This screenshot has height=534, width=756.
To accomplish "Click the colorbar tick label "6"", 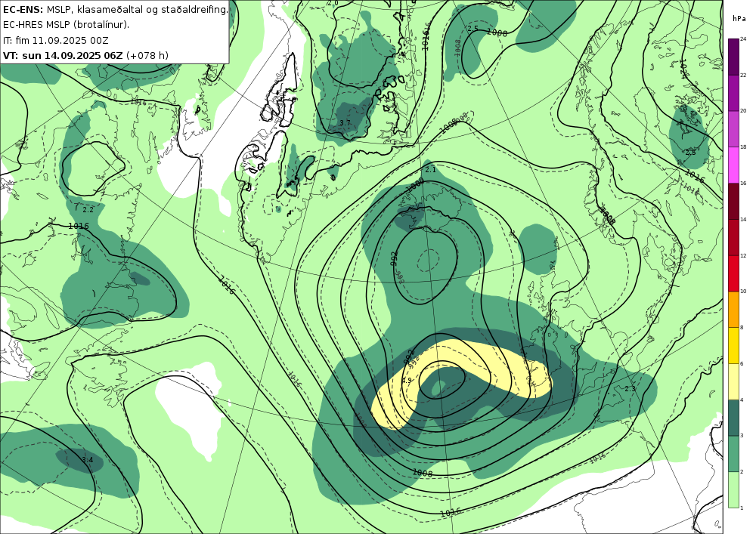I will (x=742, y=363).
